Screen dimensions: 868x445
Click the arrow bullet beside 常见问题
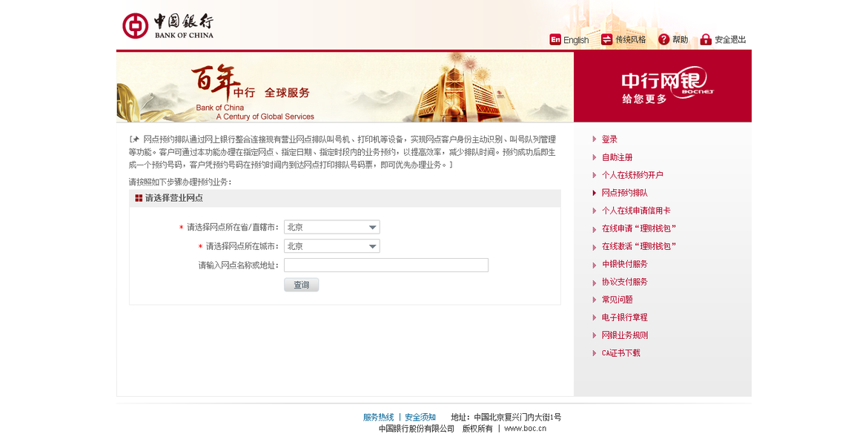pos(594,300)
